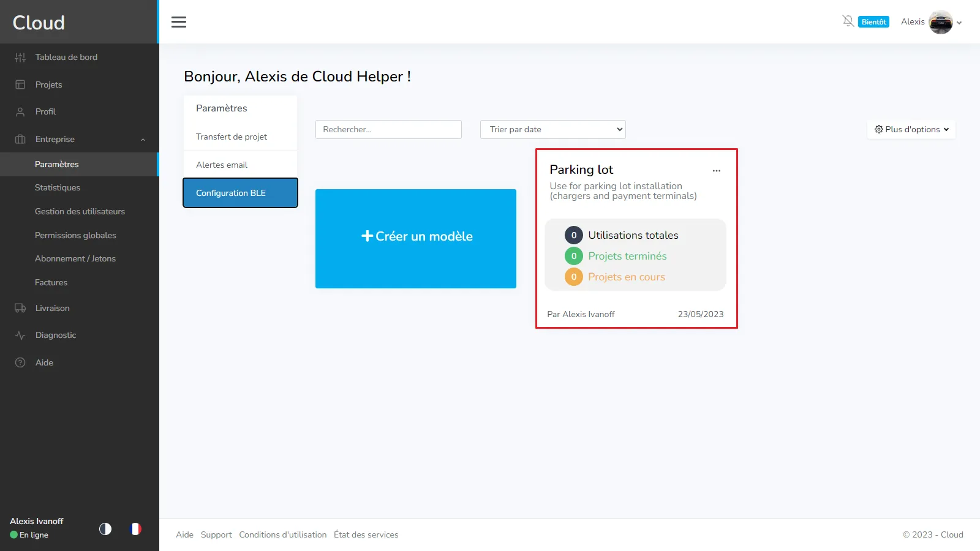Open the footer Support link
This screenshot has width=980, height=551.
[216, 534]
